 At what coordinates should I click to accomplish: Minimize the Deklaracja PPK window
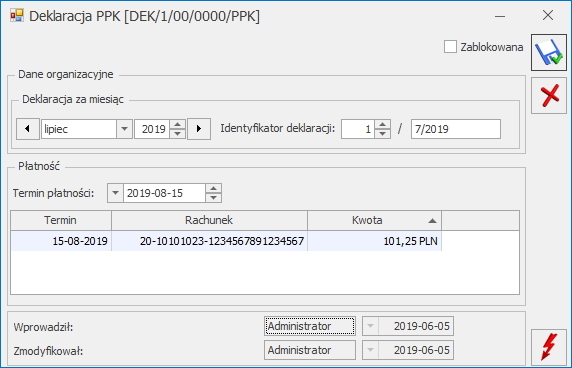tap(500, 16)
